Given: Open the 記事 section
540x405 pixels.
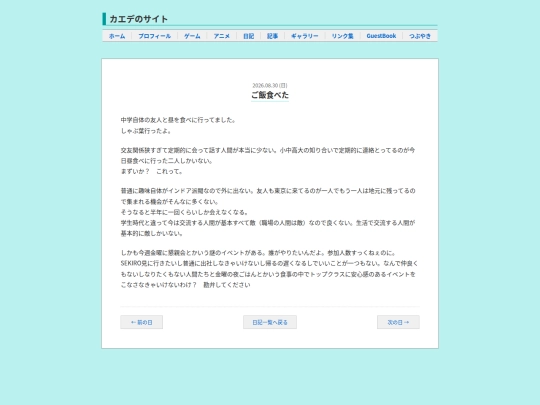Looking at the screenshot, I should click(x=272, y=36).
